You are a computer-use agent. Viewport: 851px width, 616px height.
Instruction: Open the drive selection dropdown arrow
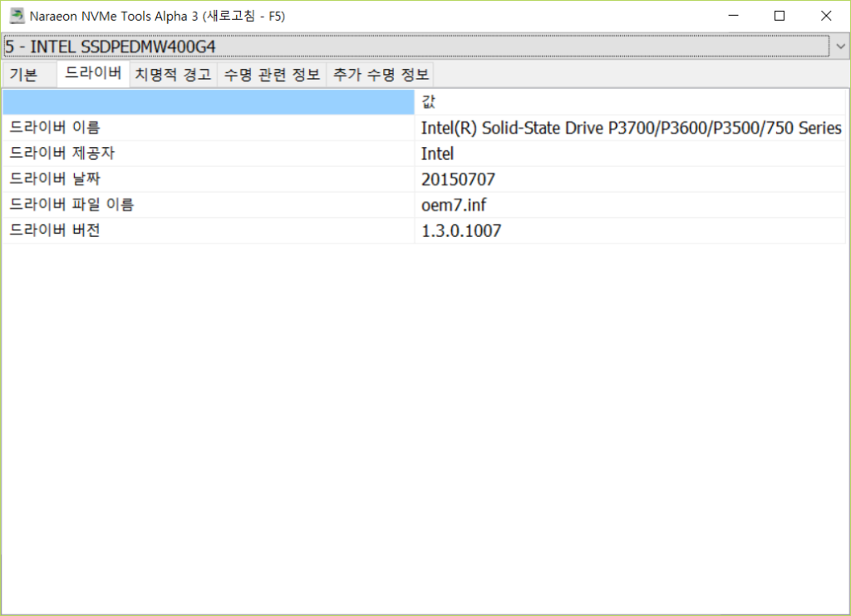click(x=840, y=47)
